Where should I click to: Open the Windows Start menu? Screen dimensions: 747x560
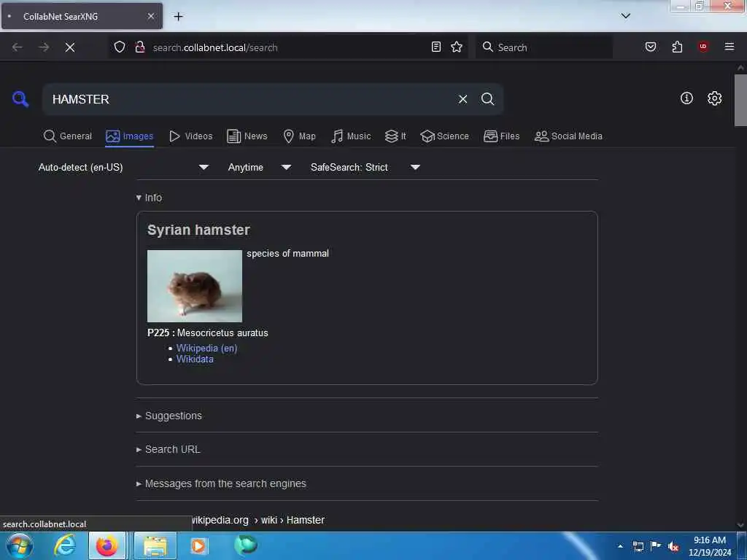(x=20, y=545)
